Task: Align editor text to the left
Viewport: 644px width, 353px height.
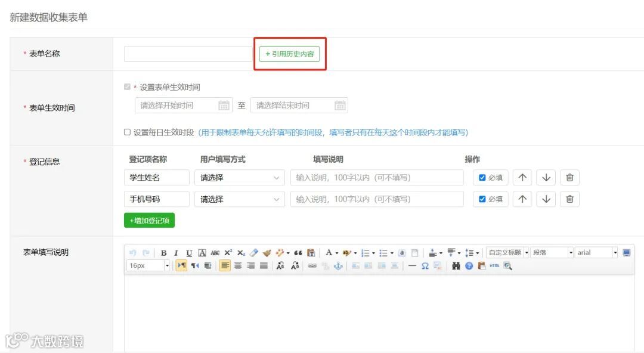Action: tap(225, 266)
